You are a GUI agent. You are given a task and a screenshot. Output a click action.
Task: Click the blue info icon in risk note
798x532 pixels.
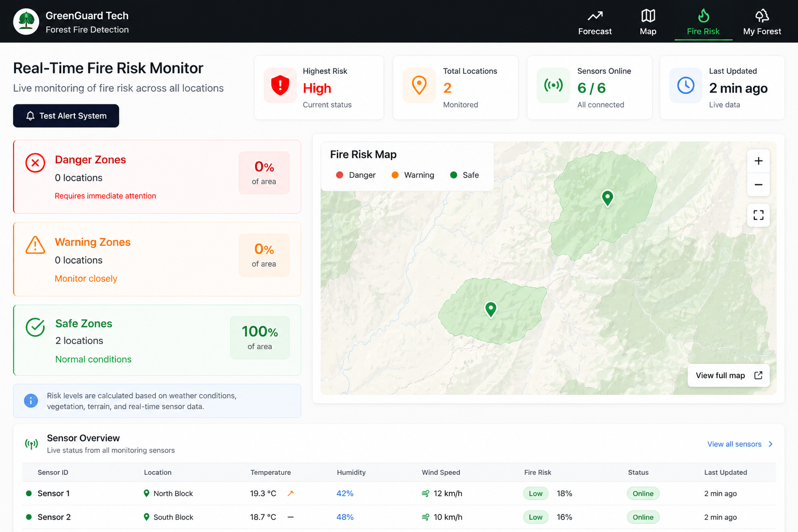(x=31, y=401)
